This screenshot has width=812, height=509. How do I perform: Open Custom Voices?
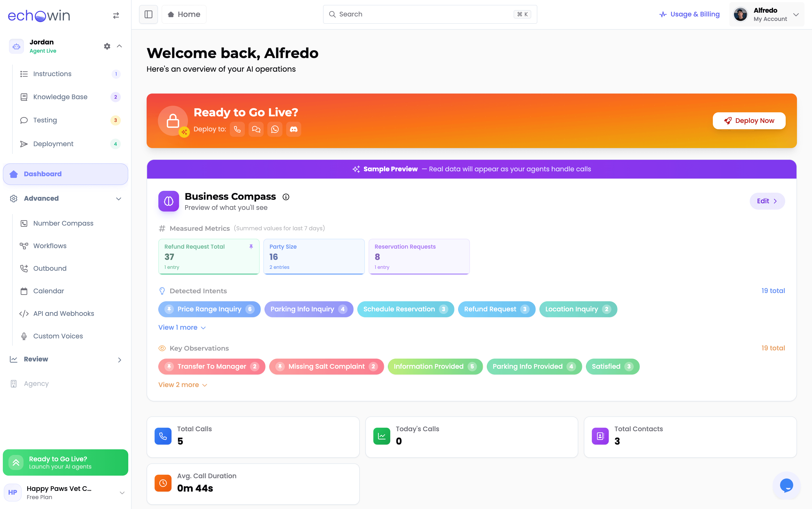[70, 336]
